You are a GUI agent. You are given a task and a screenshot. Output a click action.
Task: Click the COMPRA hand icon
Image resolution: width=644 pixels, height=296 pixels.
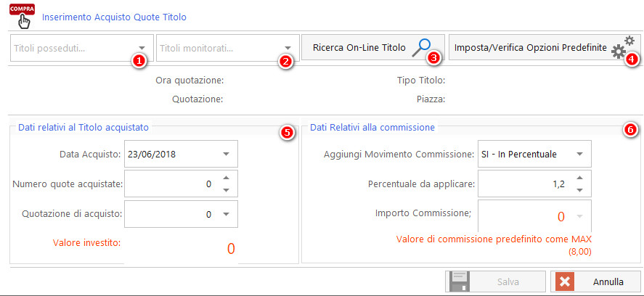point(22,15)
